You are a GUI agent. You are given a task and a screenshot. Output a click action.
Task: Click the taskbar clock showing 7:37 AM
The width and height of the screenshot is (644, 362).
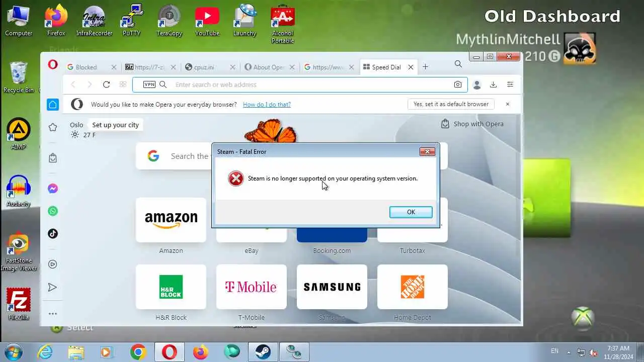618,352
